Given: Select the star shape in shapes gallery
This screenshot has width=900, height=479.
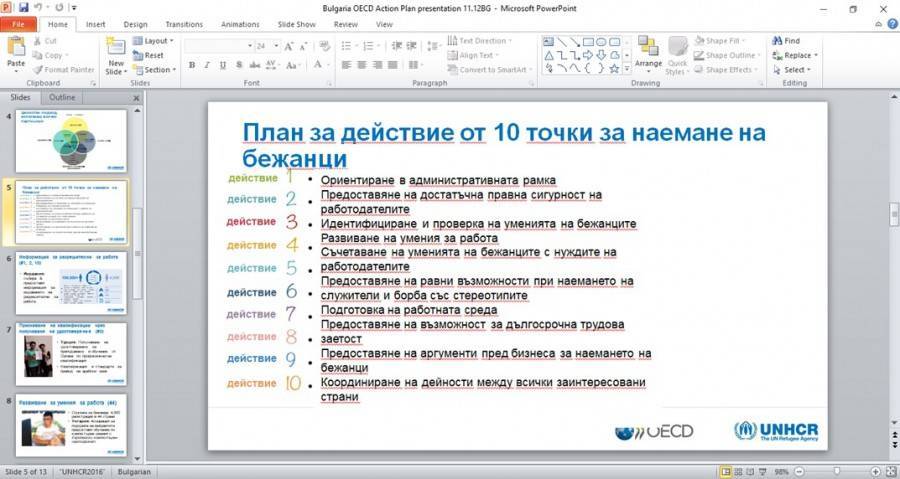Looking at the screenshot, I should 614,68.
